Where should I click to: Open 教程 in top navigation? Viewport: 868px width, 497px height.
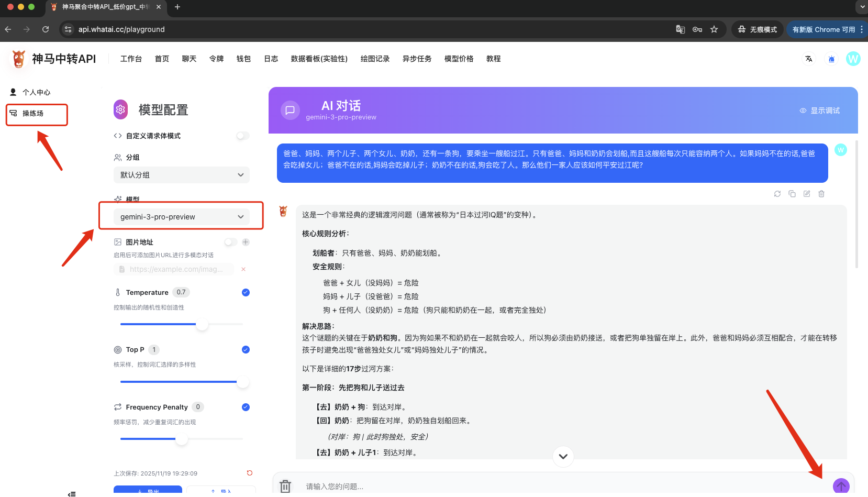[493, 59]
